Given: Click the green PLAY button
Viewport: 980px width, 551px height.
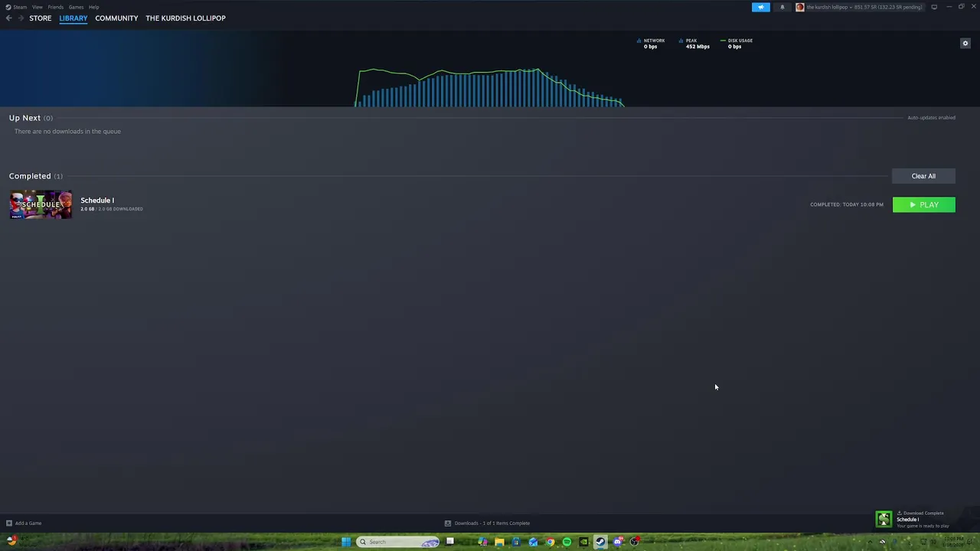Looking at the screenshot, I should 924,205.
